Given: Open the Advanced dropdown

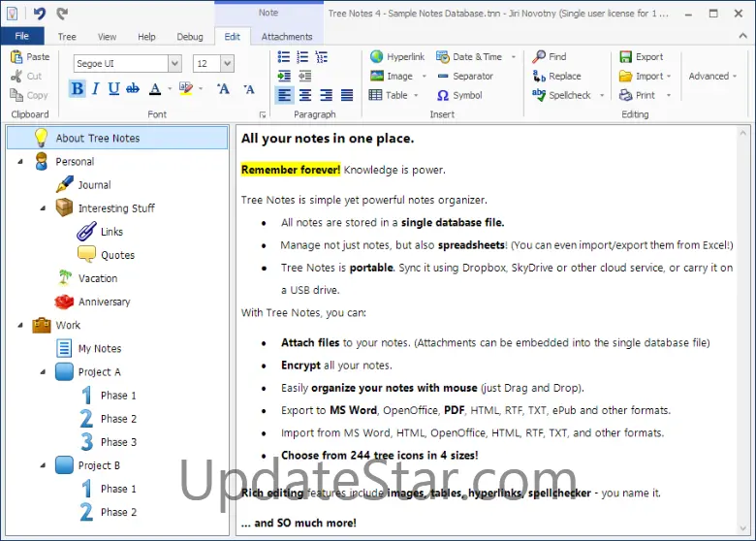Looking at the screenshot, I should tap(712, 77).
